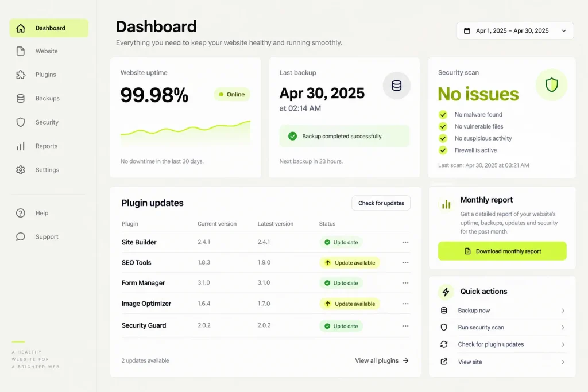Click the Dashboard home icon in sidebar

coord(21,28)
